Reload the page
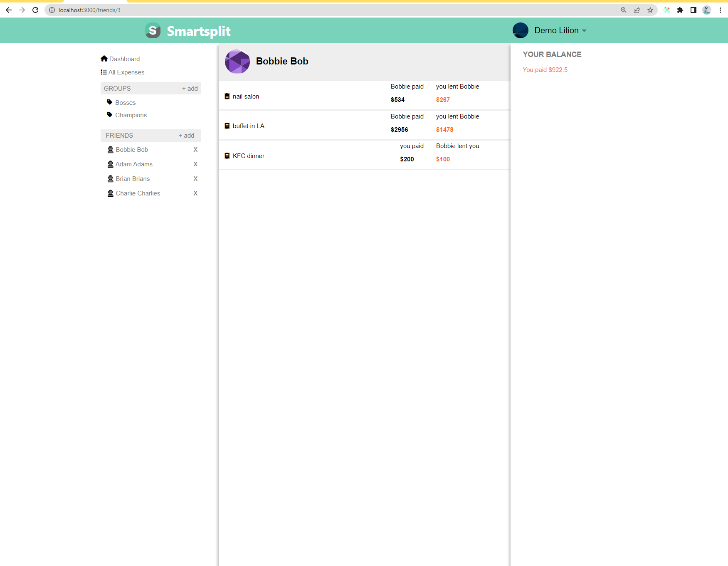728x566 pixels. coord(35,10)
